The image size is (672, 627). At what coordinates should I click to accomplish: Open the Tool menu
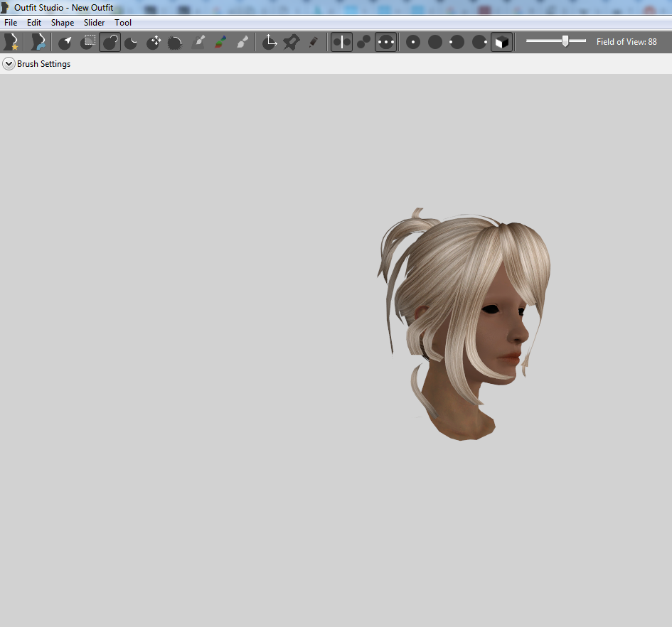pos(123,23)
